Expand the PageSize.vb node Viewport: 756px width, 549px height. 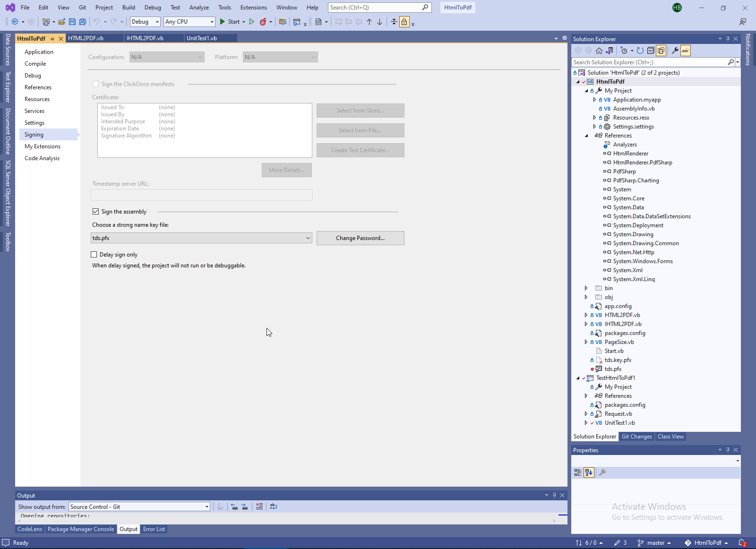pyautogui.click(x=586, y=342)
